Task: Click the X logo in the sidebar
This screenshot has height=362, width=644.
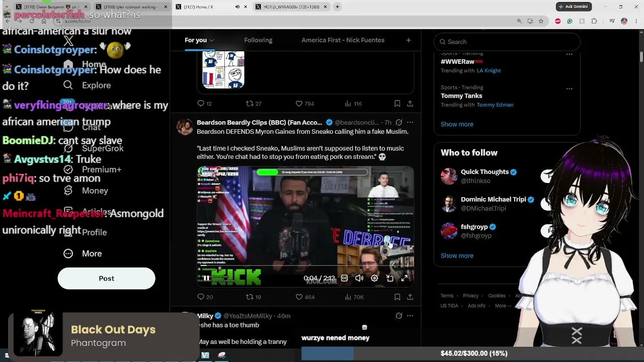Action: pos(68,41)
